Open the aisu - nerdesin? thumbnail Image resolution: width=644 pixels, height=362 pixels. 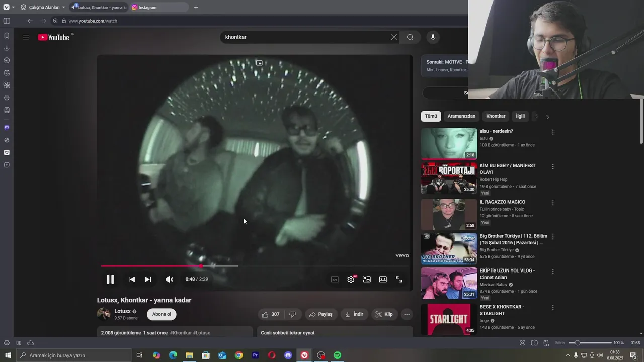click(449, 144)
